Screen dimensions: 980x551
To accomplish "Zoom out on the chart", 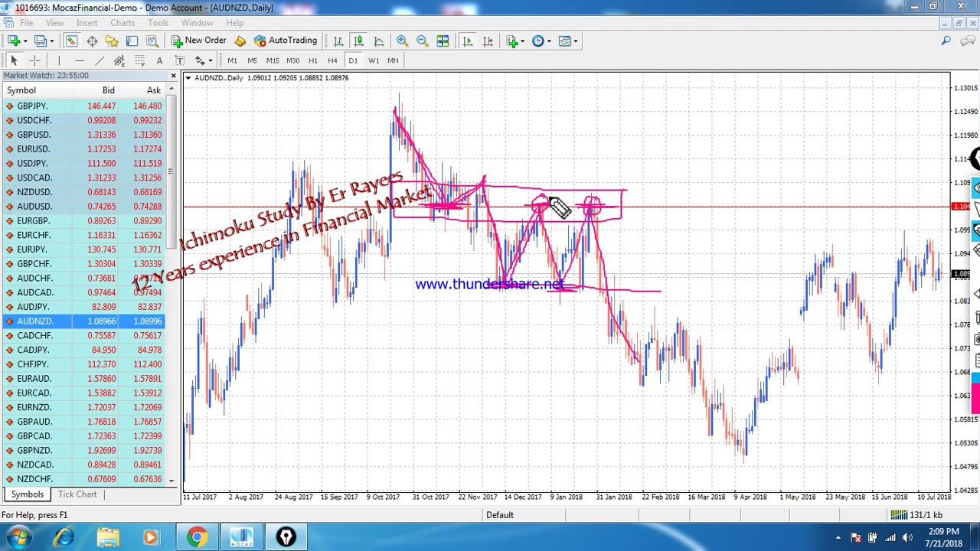I will (x=422, y=41).
